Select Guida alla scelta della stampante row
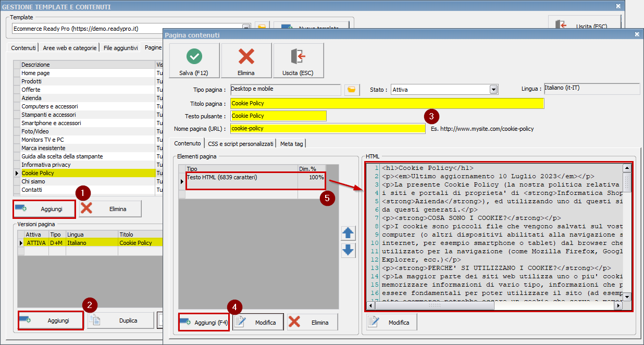644x345 pixels. (88, 156)
